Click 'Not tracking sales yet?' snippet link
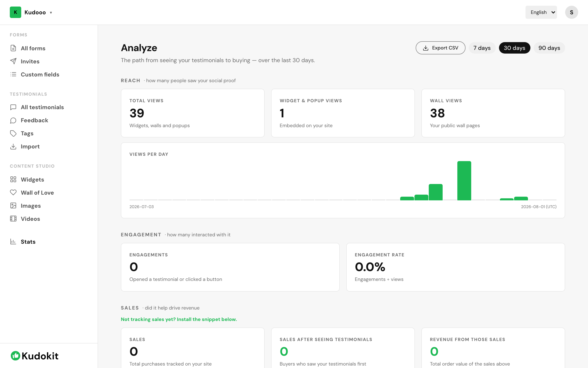 (179, 319)
